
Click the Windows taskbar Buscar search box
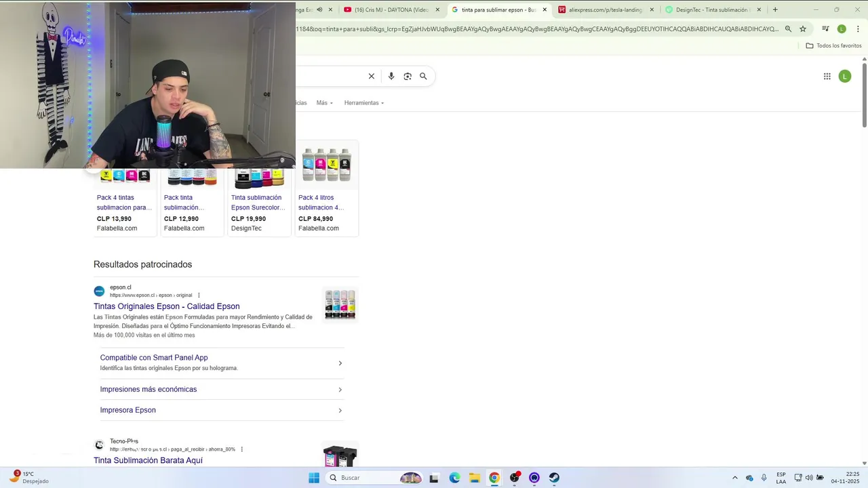(374, 478)
